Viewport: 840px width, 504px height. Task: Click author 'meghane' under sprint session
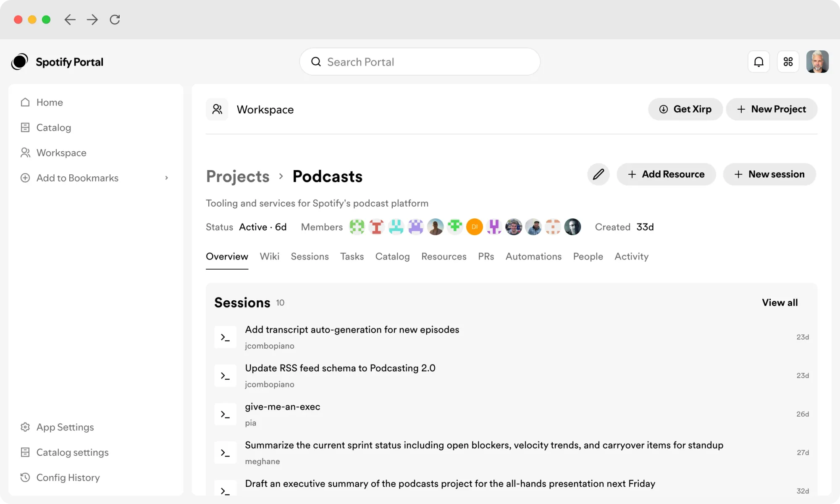point(262,461)
